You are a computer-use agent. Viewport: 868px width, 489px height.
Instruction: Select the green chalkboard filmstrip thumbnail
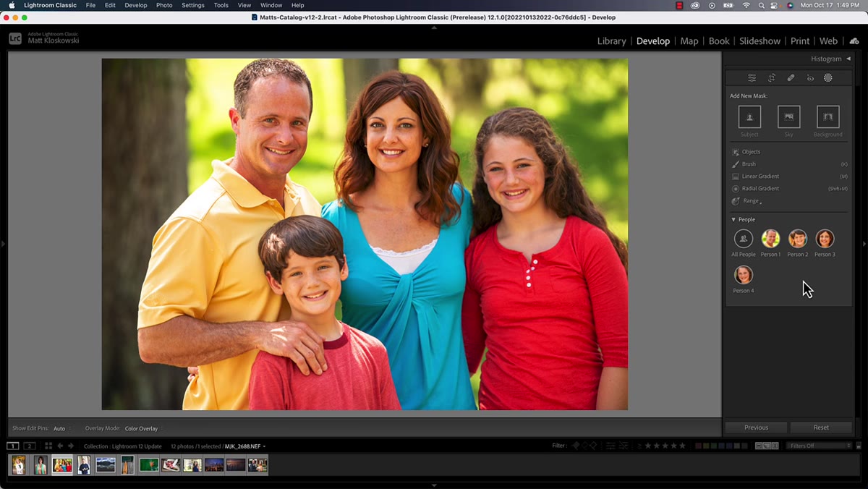pos(149,464)
